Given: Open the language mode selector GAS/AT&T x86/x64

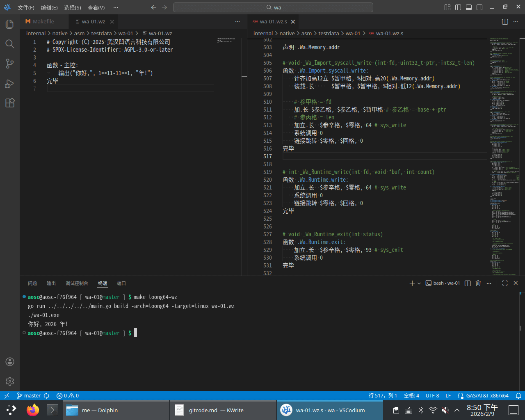Looking at the screenshot, I should click(487, 396).
